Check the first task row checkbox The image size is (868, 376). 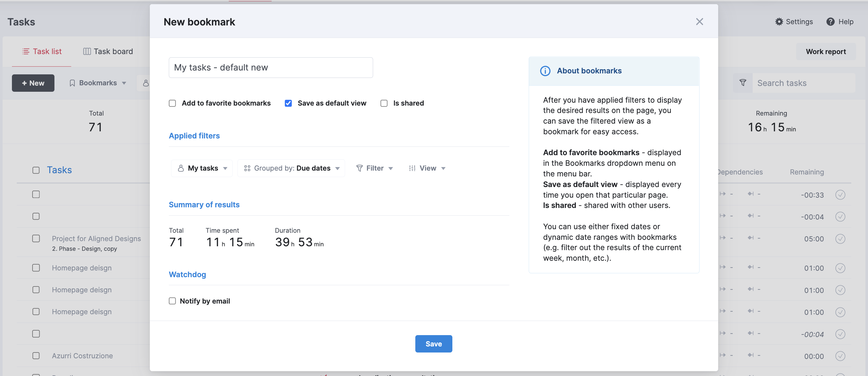[36, 194]
